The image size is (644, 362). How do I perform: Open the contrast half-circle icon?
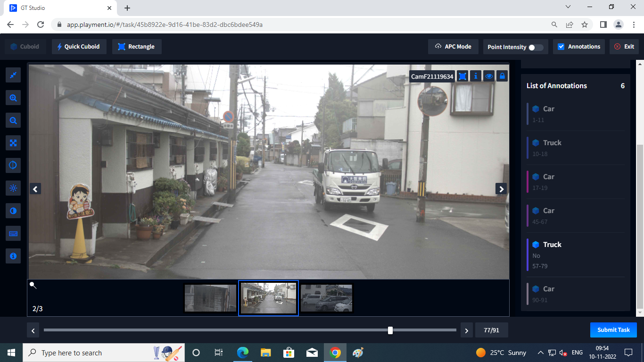point(13,211)
